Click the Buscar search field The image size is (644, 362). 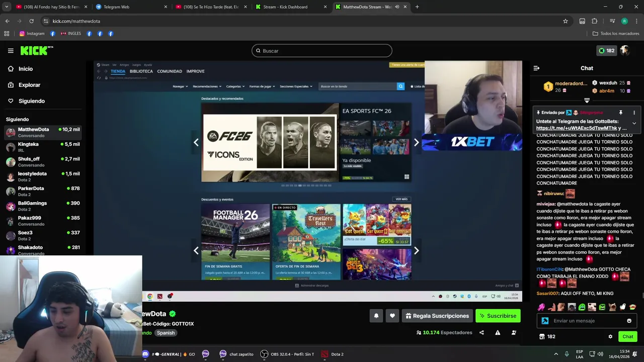coord(322,51)
